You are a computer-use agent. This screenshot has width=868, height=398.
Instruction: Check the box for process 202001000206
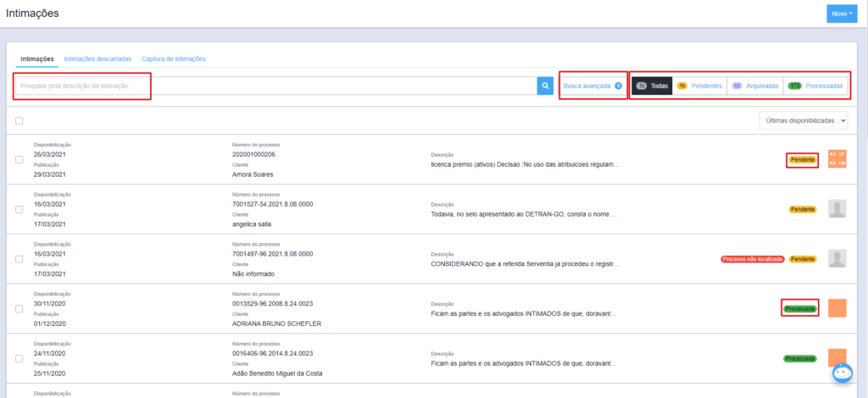click(19, 160)
